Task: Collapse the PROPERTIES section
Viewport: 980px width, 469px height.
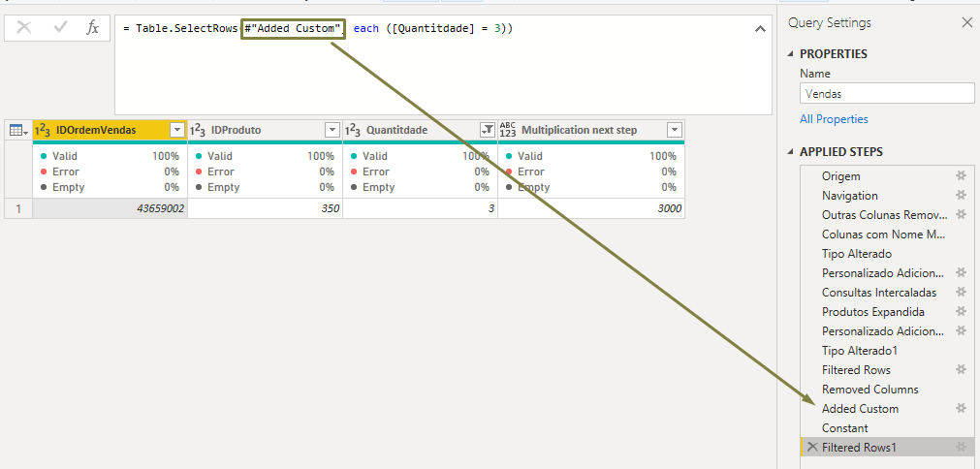Action: 791,54
